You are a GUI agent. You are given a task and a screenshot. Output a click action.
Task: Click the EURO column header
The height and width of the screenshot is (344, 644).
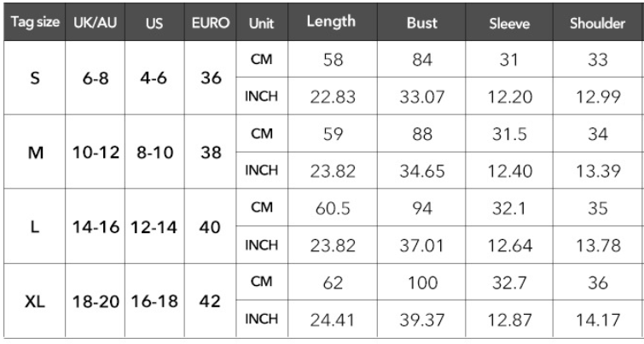click(x=211, y=22)
